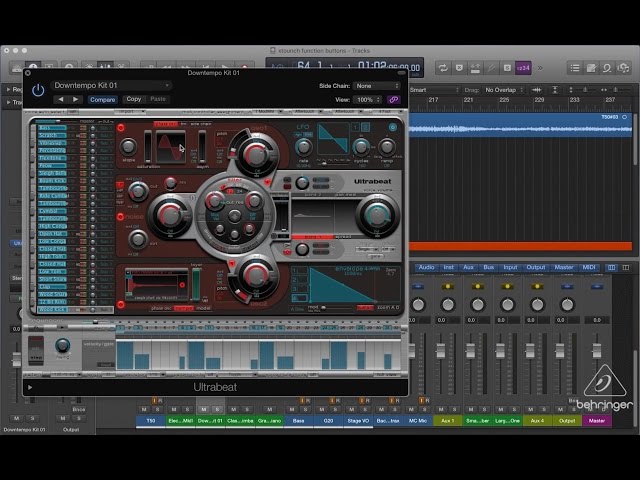640x480 pixels.
Task: Expand the Track inspector disclosure triangle
Action: (x=8, y=102)
